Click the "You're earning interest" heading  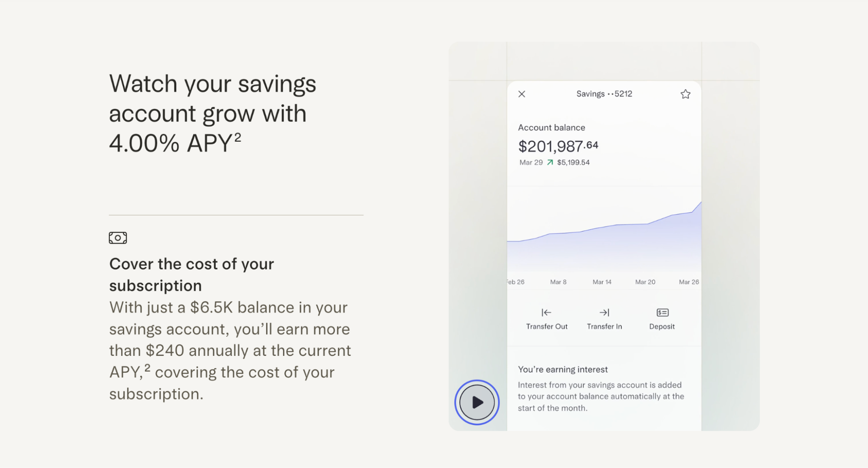pos(563,369)
